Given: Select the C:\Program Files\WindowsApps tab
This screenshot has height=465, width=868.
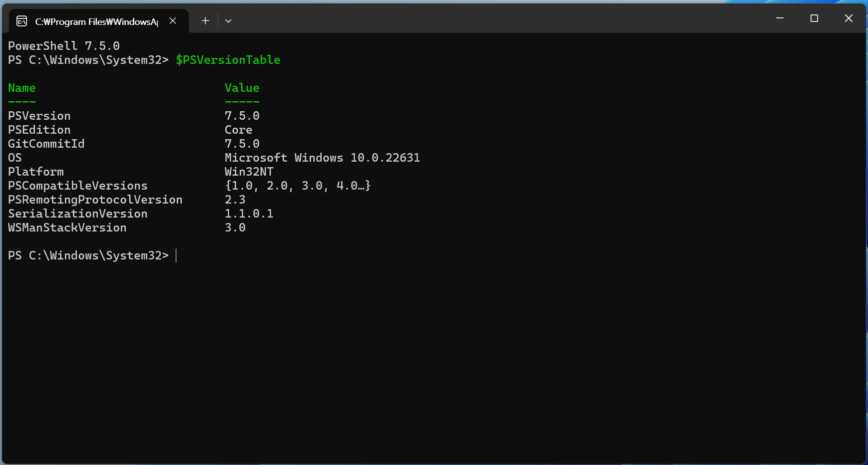Looking at the screenshot, I should (x=99, y=21).
